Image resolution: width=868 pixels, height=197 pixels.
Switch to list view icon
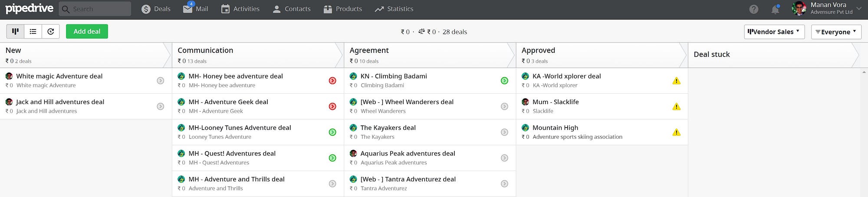coord(33,31)
